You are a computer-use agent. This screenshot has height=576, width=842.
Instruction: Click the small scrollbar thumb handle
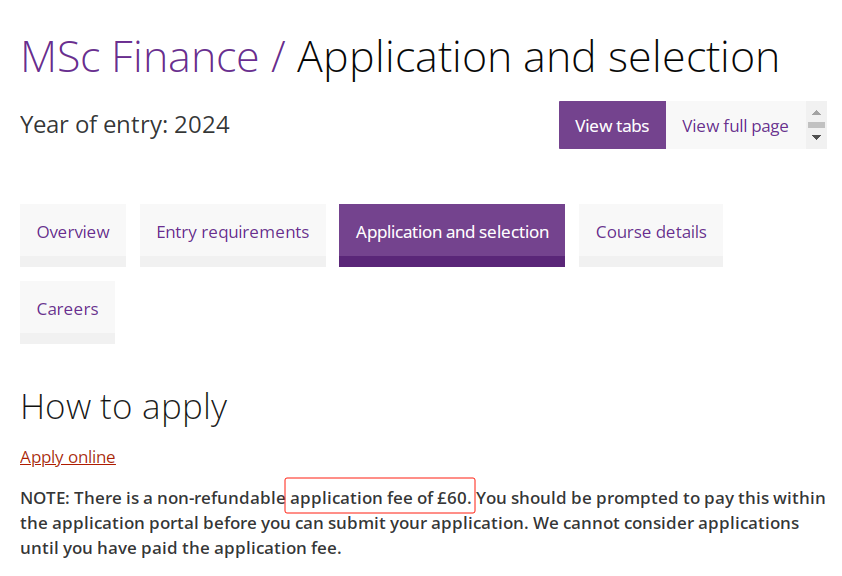coord(816,125)
